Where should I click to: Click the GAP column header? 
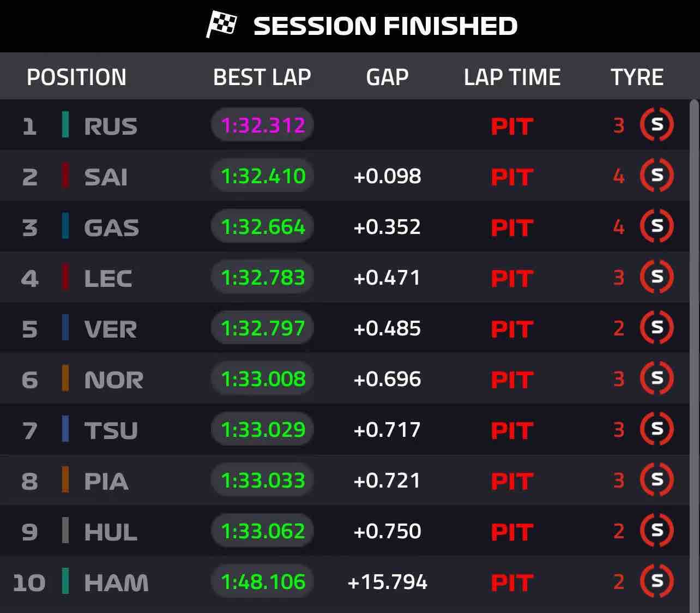388,77
